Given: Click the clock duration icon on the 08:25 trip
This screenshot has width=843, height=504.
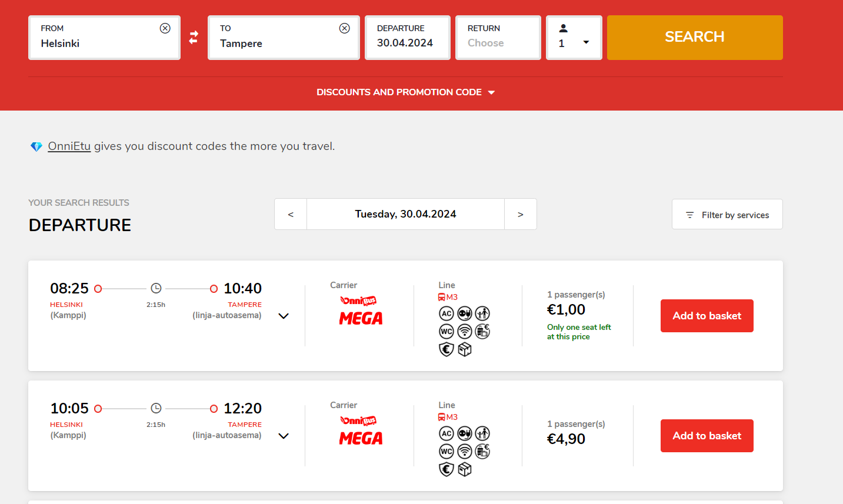Looking at the screenshot, I should coord(156,288).
